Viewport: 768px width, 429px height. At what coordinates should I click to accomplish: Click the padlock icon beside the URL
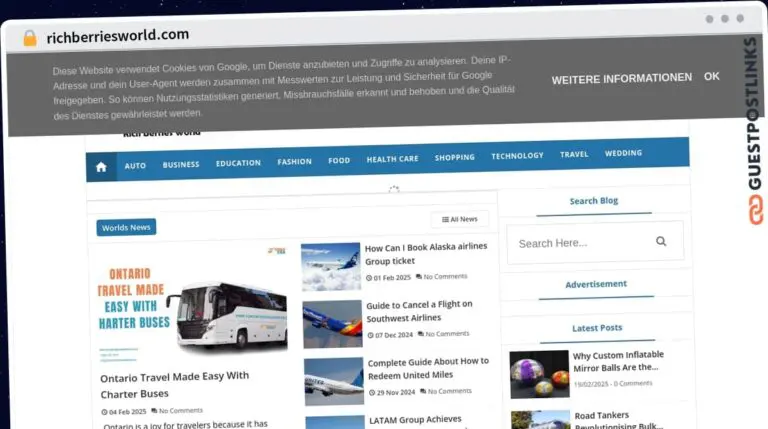pos(30,38)
